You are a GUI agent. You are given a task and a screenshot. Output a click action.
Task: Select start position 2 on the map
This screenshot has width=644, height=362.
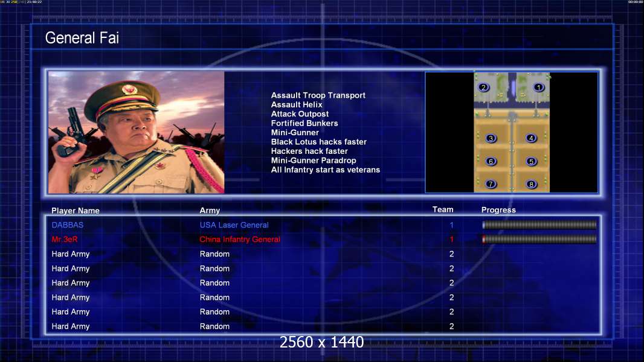(x=483, y=87)
